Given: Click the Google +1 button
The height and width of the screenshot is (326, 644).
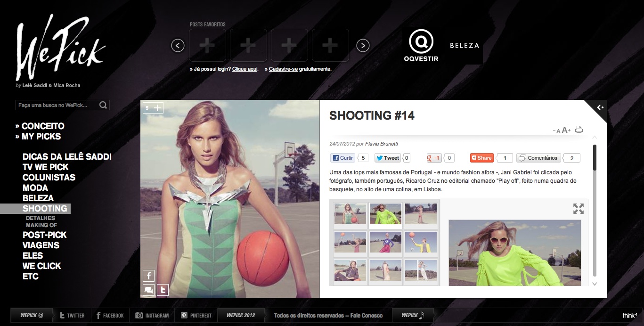Looking at the screenshot, I should (x=434, y=158).
